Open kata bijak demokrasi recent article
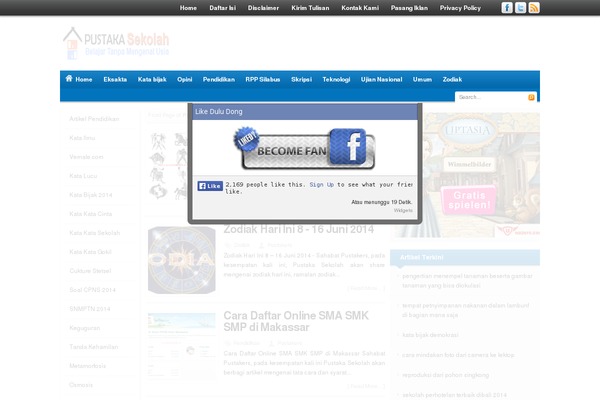The width and height of the screenshot is (600, 400). (430, 335)
